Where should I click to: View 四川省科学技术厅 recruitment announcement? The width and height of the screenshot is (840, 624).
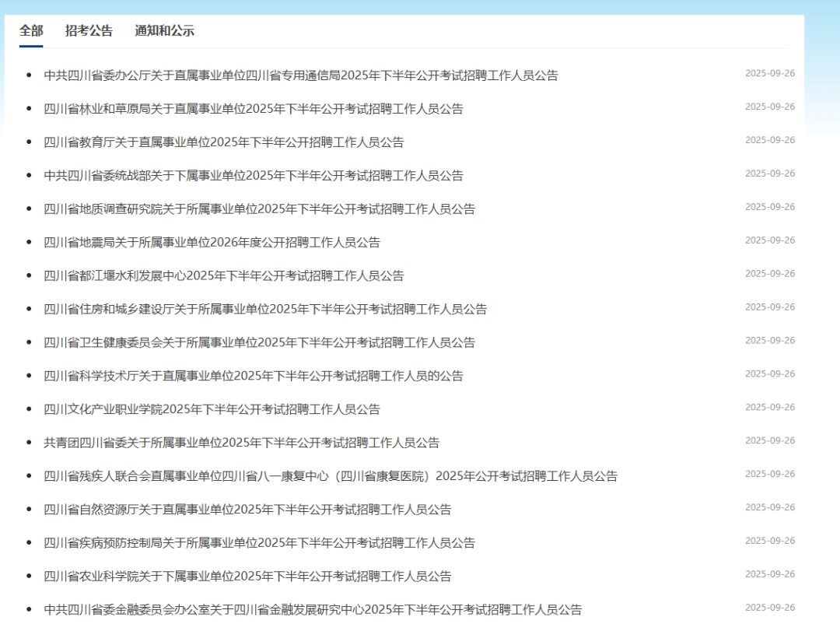pyautogui.click(x=254, y=377)
